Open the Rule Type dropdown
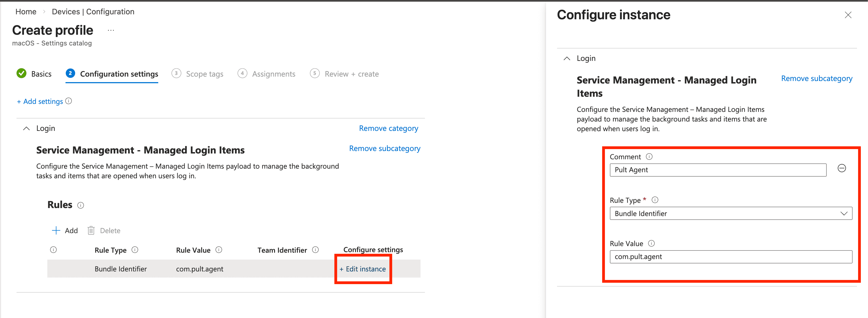The image size is (868, 318). click(844, 213)
